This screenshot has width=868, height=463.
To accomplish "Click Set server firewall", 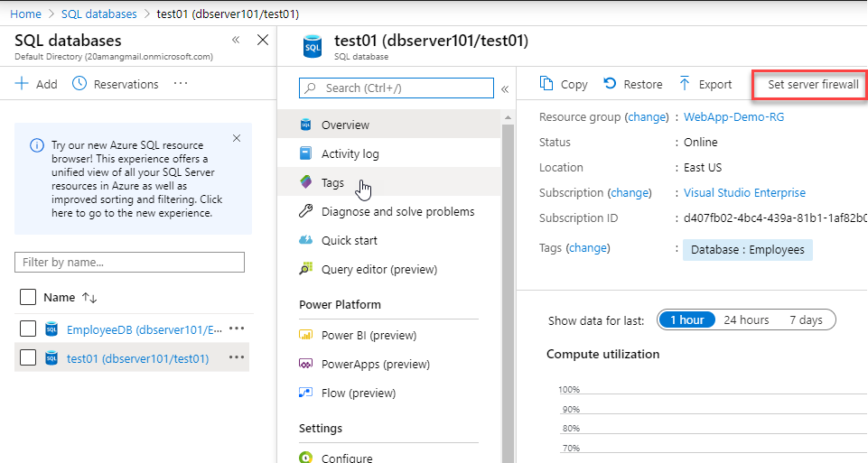I will point(813,84).
